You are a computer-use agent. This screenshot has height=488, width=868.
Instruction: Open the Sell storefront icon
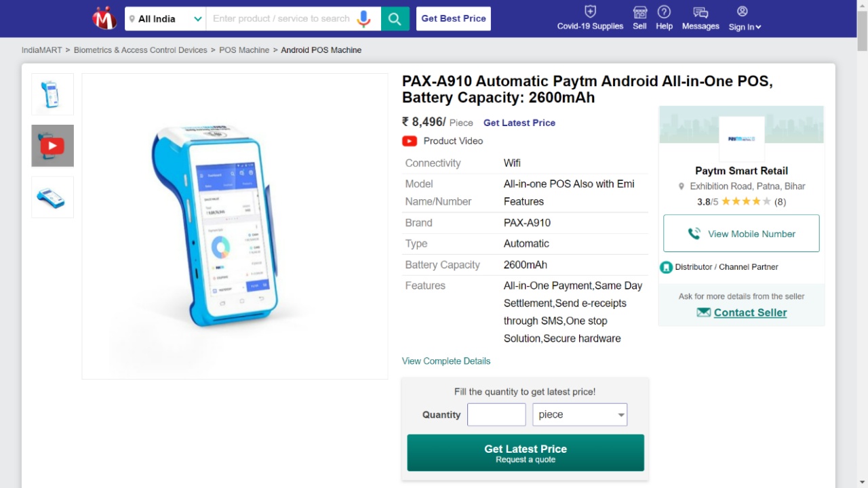coord(639,12)
